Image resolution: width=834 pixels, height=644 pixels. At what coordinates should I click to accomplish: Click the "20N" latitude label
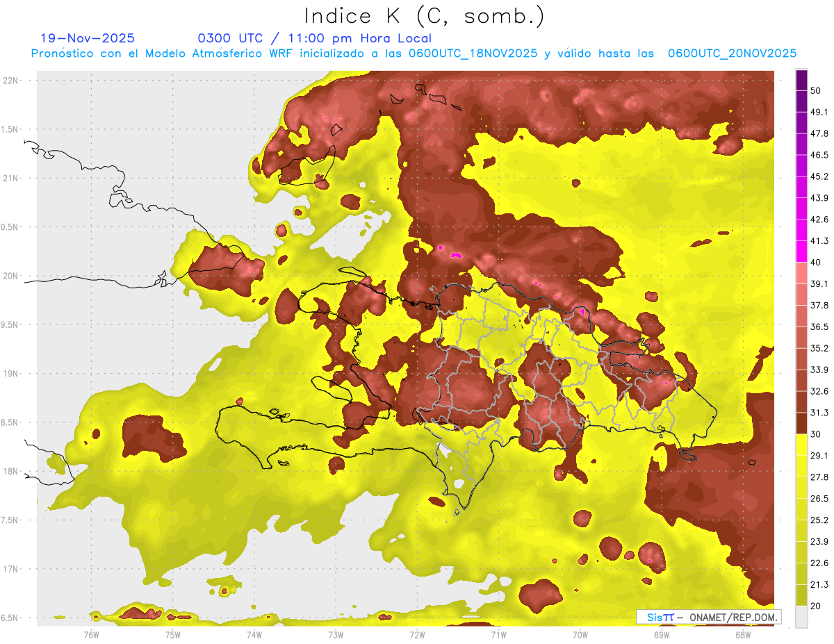10,276
